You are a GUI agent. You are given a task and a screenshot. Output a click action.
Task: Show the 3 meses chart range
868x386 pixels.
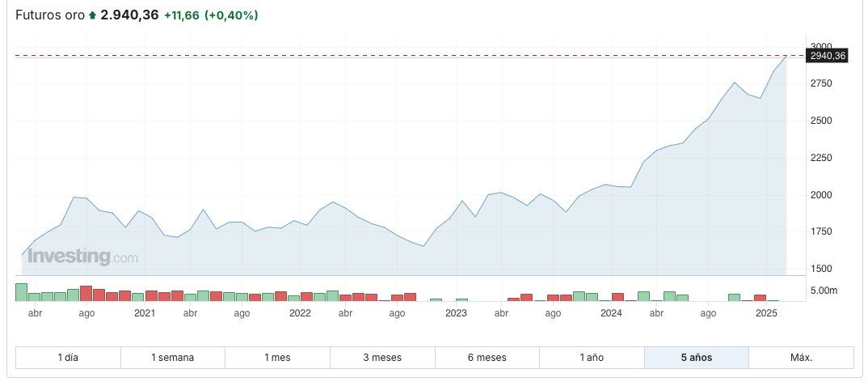pyautogui.click(x=382, y=358)
